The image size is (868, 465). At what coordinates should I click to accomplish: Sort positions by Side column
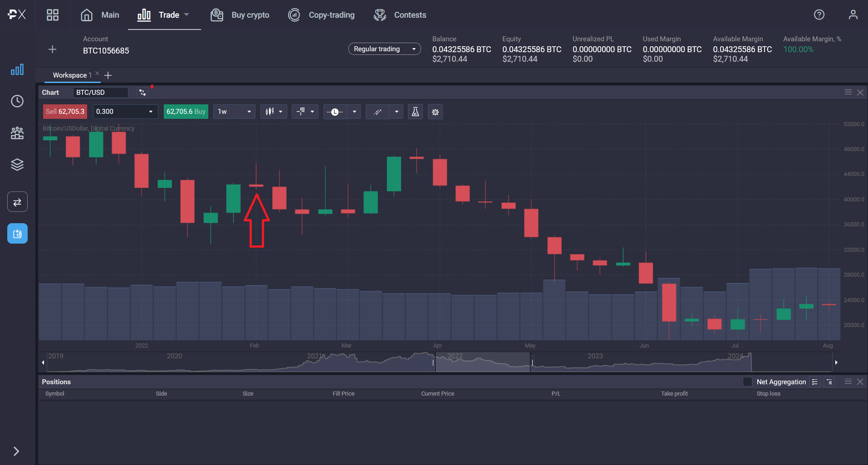[x=162, y=394]
